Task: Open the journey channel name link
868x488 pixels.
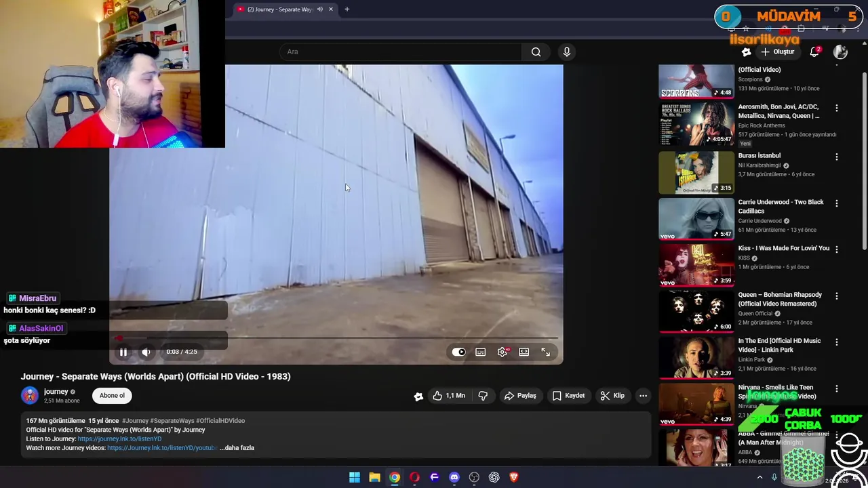Action: 56,392
